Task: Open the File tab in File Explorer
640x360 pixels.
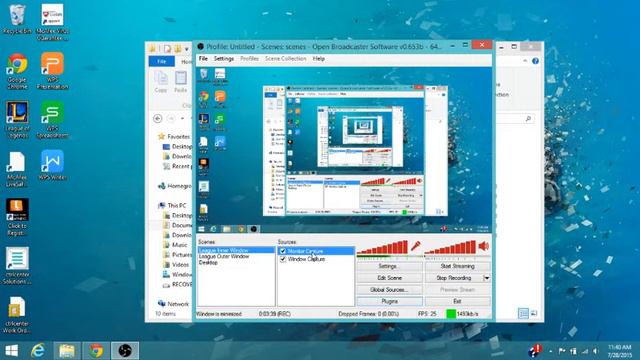Action: pos(162,61)
